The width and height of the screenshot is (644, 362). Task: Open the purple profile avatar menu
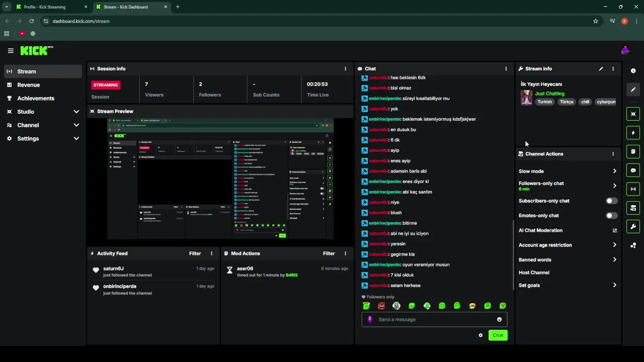pyautogui.click(x=625, y=50)
